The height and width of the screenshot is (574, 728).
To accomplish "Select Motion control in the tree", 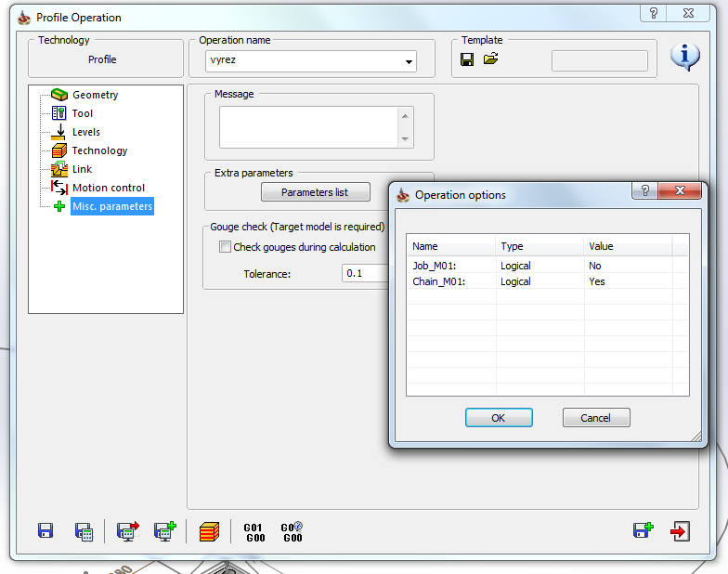I will click(109, 188).
